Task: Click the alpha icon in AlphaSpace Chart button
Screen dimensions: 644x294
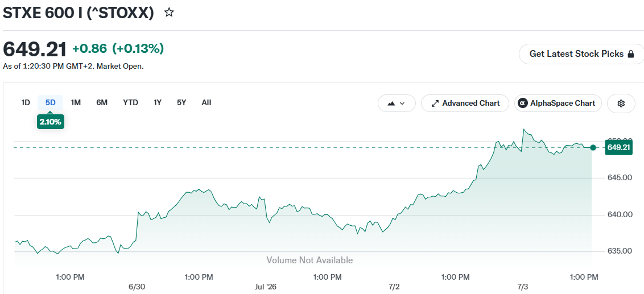Action: tap(522, 103)
